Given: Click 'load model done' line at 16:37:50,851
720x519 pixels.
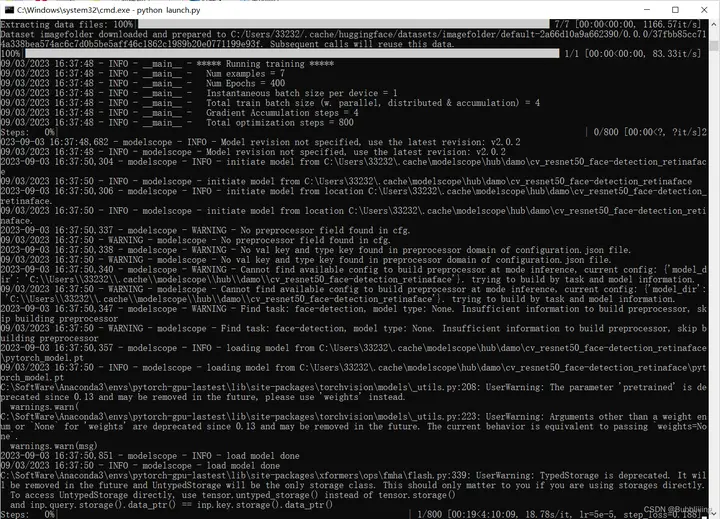Looking at the screenshot, I should (150, 456).
